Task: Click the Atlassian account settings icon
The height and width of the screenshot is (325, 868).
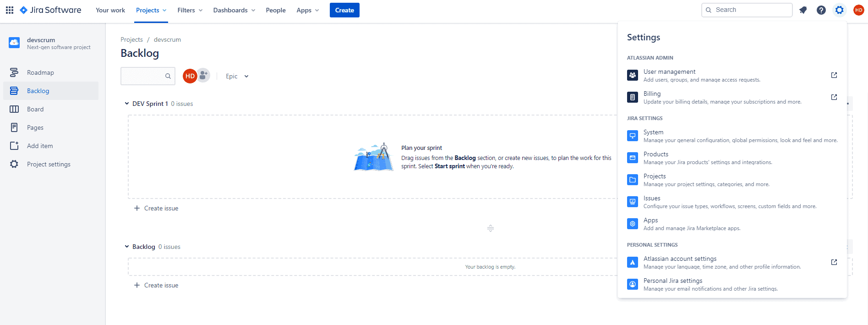Action: [633, 262]
